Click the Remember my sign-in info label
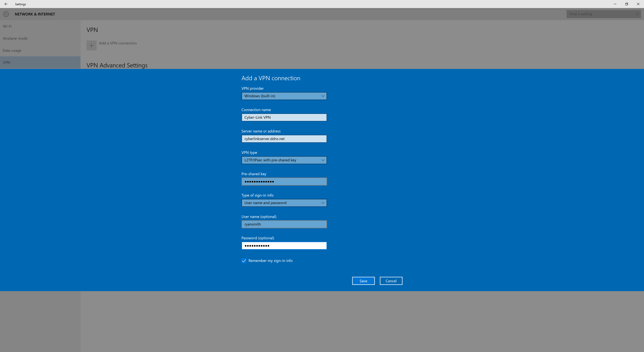 pos(271,261)
